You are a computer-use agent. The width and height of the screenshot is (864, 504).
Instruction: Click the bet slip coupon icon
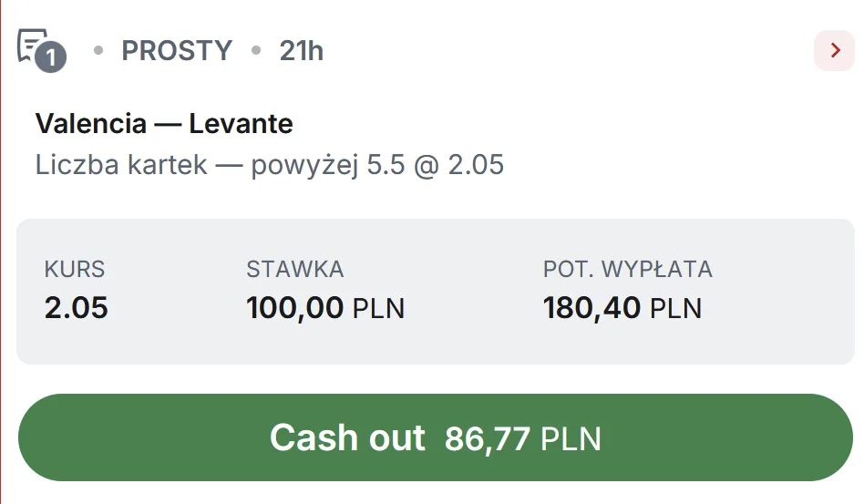(33, 44)
